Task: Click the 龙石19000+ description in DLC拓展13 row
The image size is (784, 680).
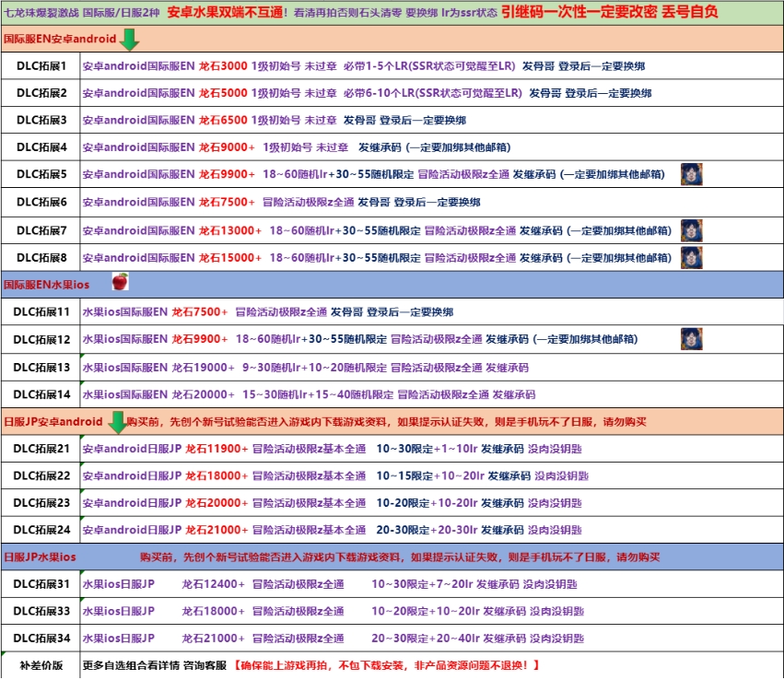Action: (x=202, y=367)
